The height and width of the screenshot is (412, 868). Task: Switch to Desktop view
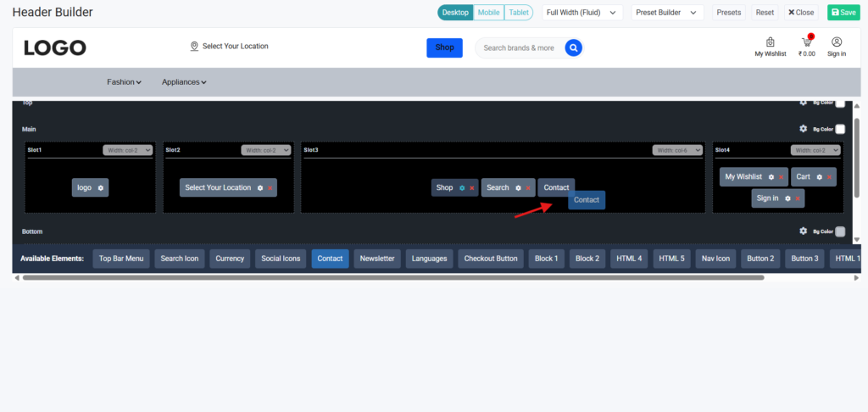(455, 12)
